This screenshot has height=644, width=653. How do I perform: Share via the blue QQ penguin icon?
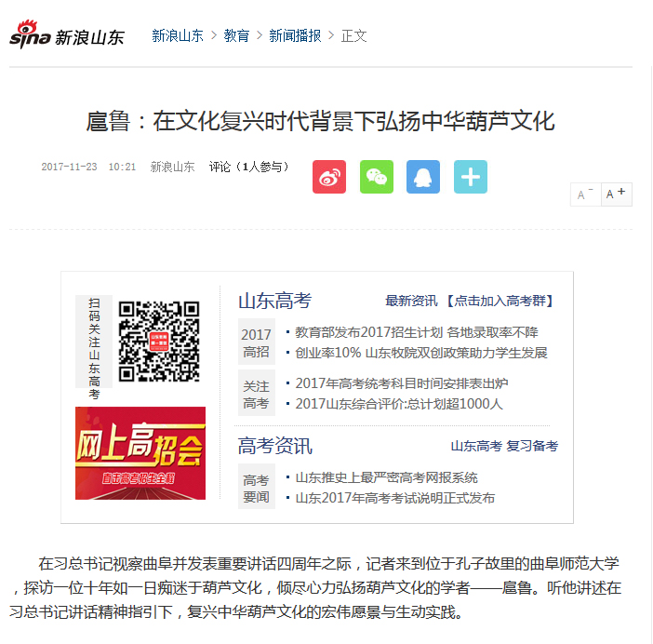[423, 177]
